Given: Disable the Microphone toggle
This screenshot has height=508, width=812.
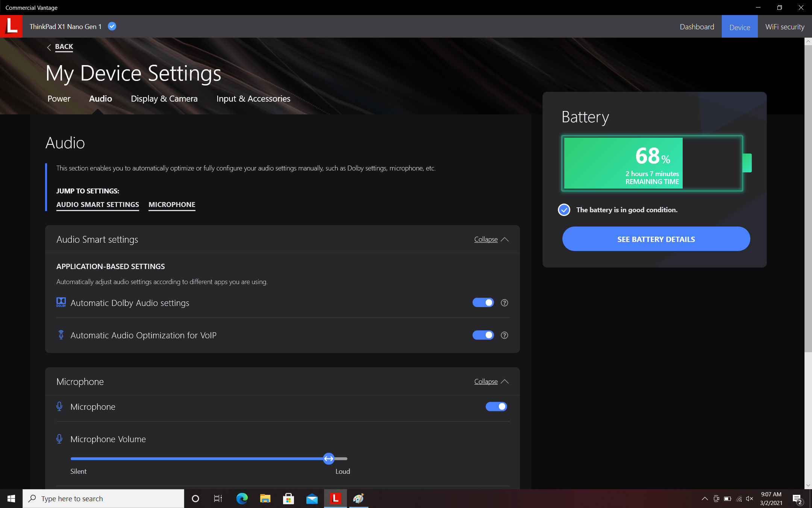Looking at the screenshot, I should coord(496,407).
